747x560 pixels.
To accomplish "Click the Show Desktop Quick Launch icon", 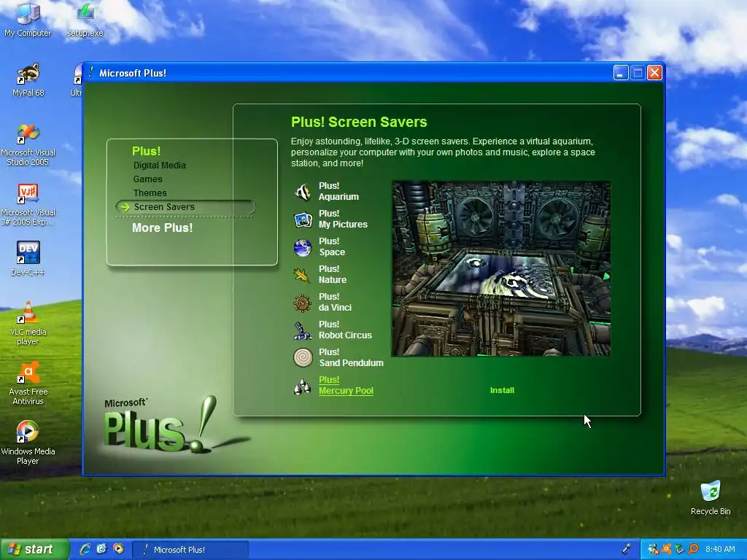I will (101, 549).
